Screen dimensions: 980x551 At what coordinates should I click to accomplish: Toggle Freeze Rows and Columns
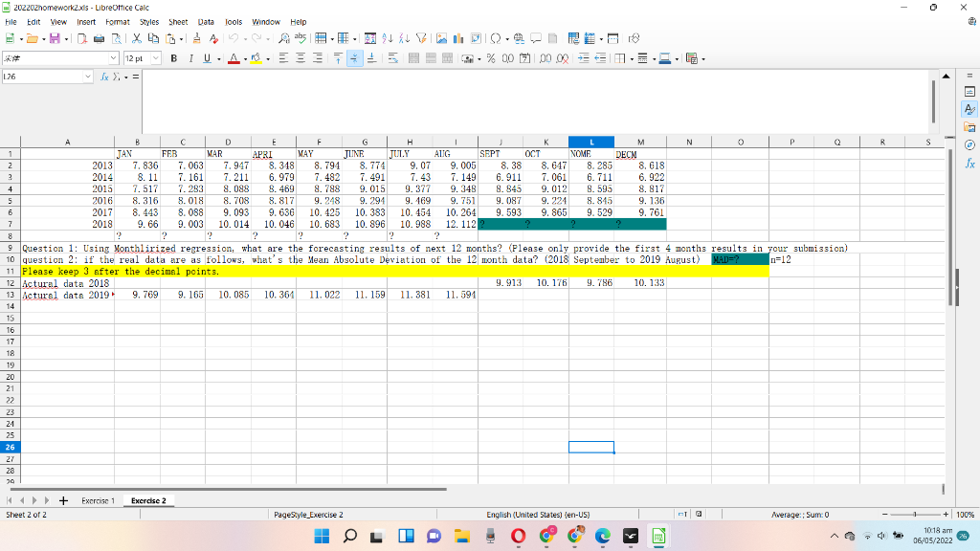click(x=590, y=38)
